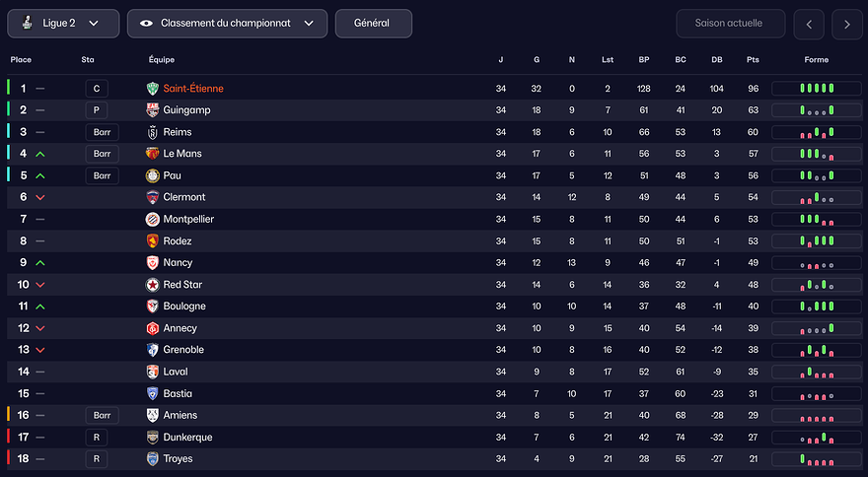Click the Saison actuelle button
The image size is (868, 477).
[731, 23]
